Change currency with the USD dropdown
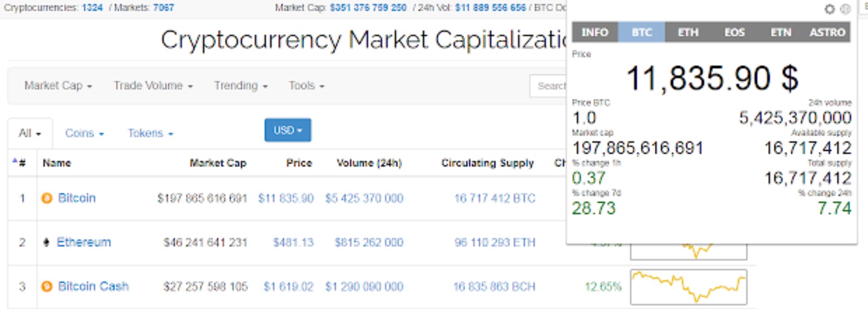 tap(288, 130)
